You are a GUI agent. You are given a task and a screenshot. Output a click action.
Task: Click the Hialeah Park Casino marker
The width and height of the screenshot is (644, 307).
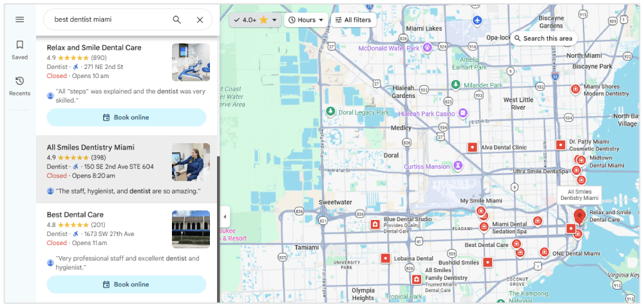click(x=463, y=113)
